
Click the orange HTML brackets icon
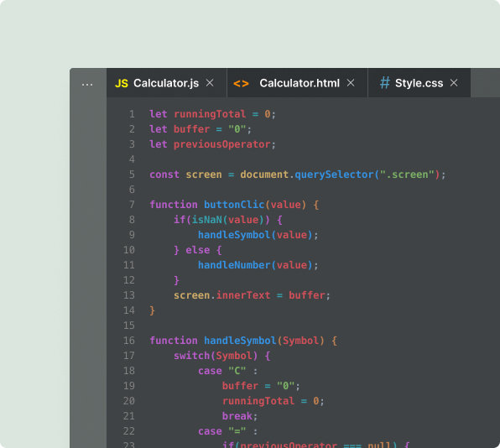(241, 84)
